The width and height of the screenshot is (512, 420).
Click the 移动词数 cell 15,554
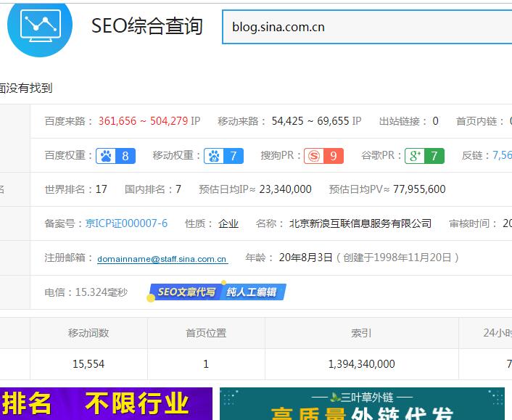[x=88, y=364]
